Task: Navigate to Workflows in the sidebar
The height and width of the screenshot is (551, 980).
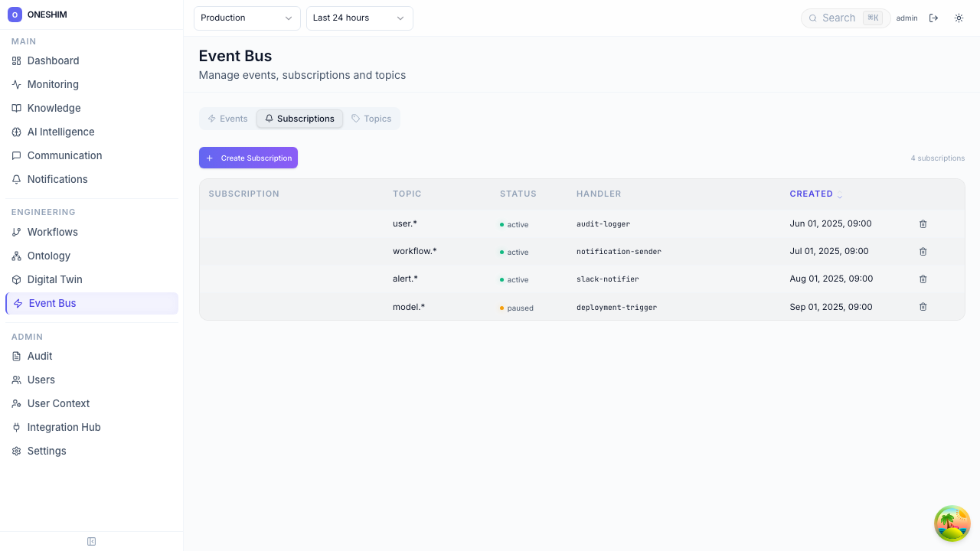Action: click(x=52, y=232)
